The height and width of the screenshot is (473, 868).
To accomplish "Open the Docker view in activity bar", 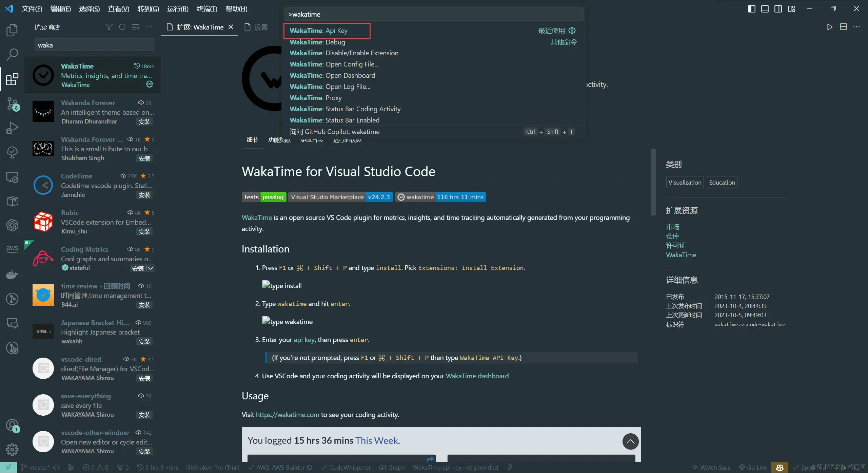I will tap(12, 274).
